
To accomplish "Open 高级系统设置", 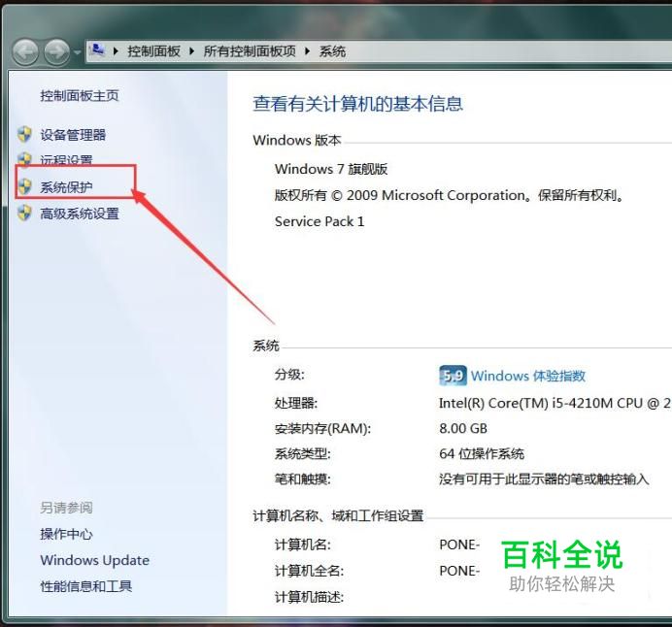I will [80, 214].
